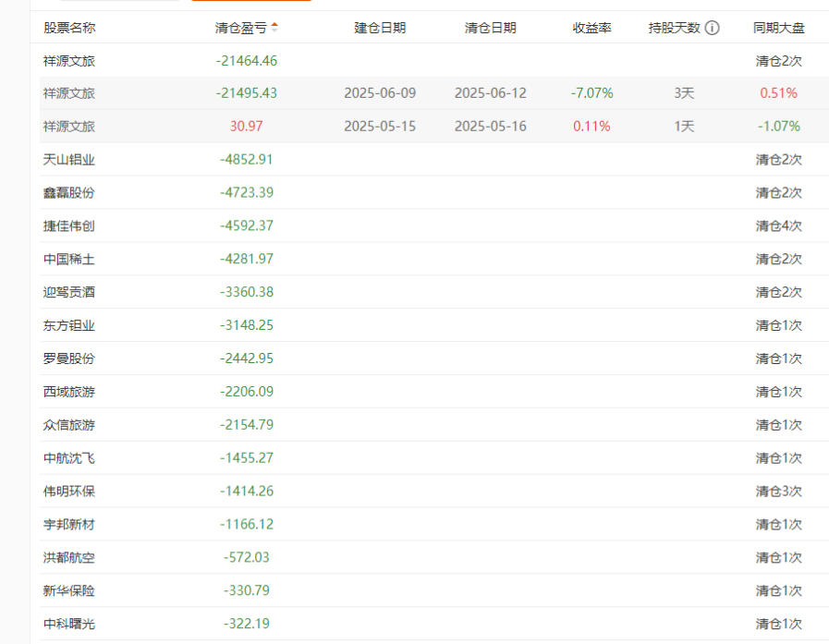Viewport: 829px width, 644px height.
Task: Select stock name 中航沈飞
Action: pyautogui.click(x=69, y=458)
